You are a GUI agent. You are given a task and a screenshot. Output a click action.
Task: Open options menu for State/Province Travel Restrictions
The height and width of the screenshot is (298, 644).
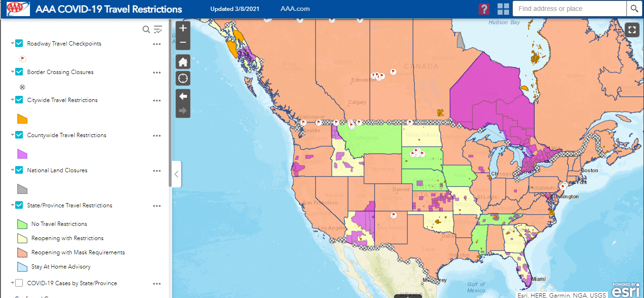(x=157, y=206)
